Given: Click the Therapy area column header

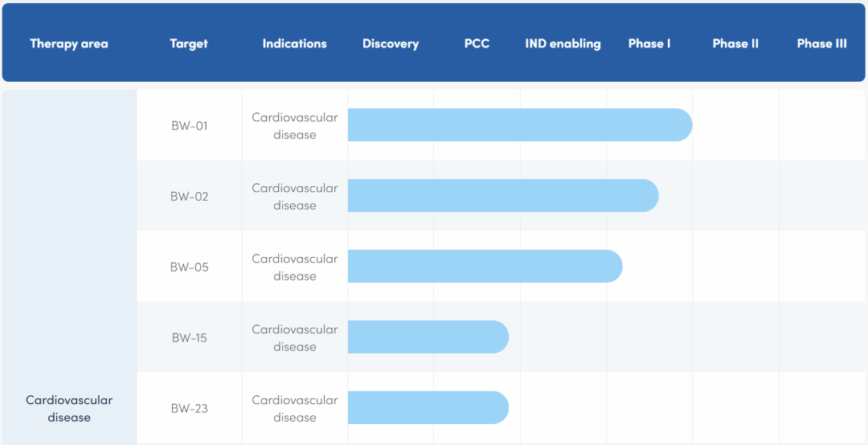Looking at the screenshot, I should pyautogui.click(x=68, y=43).
